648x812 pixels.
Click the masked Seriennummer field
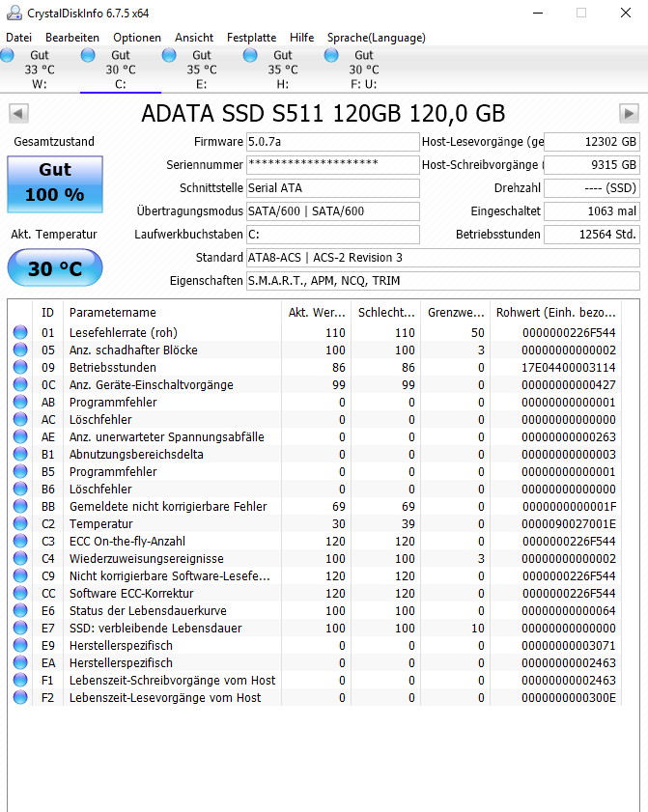click(332, 165)
